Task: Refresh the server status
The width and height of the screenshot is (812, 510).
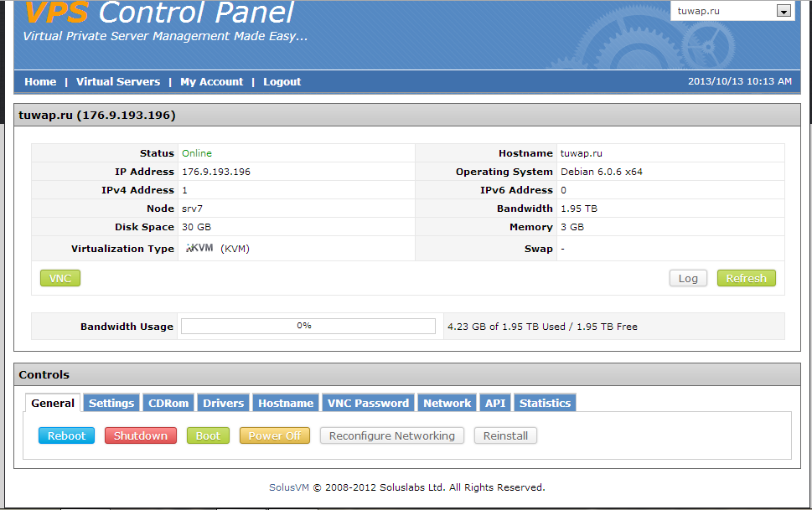Action: (746, 278)
